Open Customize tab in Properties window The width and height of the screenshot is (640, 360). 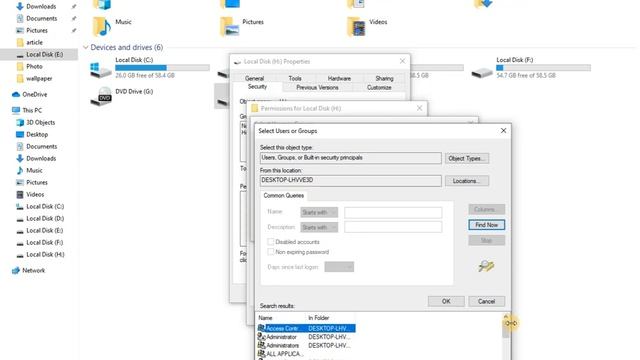(379, 87)
